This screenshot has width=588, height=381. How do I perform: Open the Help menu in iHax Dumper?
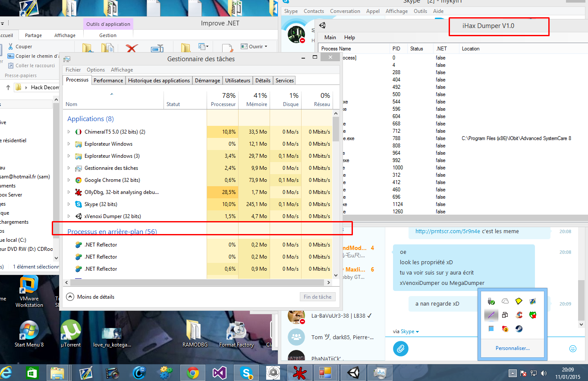[x=349, y=37]
